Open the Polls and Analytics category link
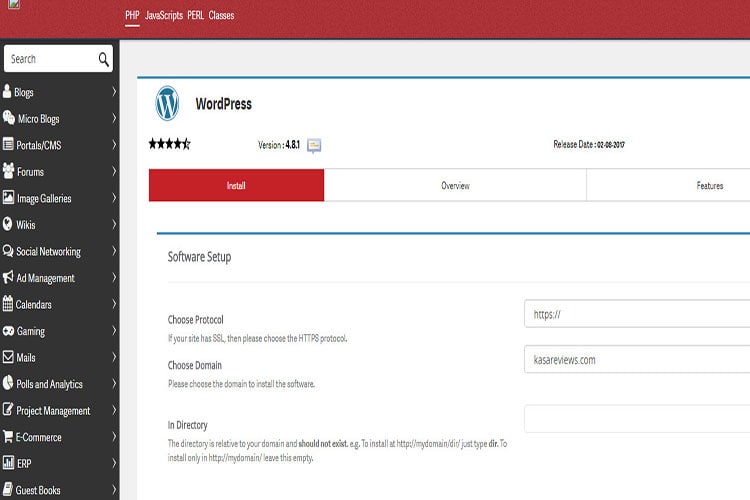This screenshot has width=750, height=500. pos(49,384)
